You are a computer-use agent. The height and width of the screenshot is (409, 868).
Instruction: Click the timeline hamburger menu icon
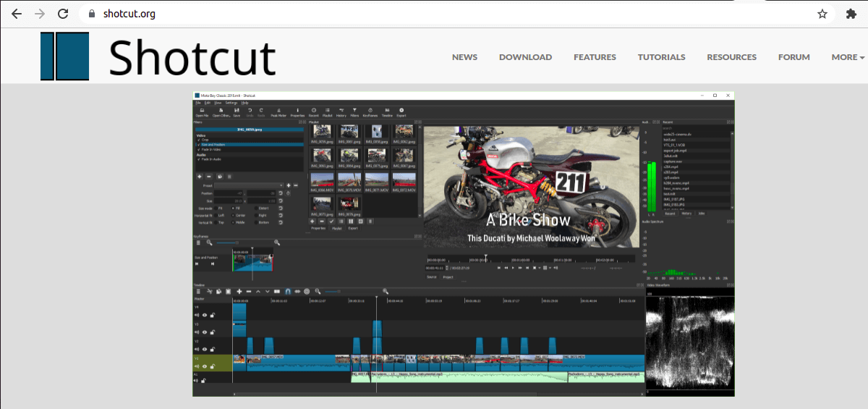click(x=198, y=291)
